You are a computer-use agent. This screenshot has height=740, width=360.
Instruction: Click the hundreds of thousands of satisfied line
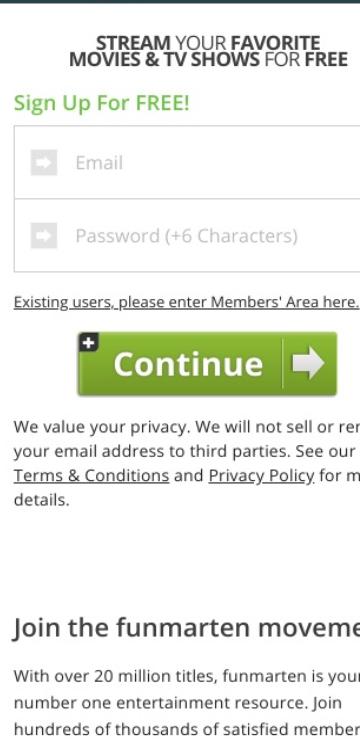pos(187,729)
